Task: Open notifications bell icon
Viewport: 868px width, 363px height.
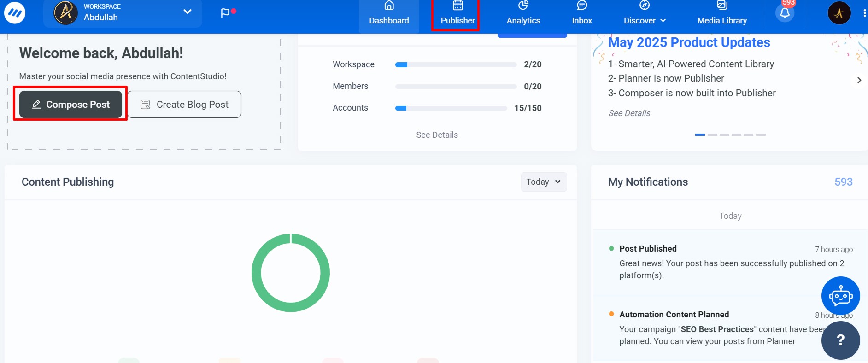Action: (x=785, y=12)
